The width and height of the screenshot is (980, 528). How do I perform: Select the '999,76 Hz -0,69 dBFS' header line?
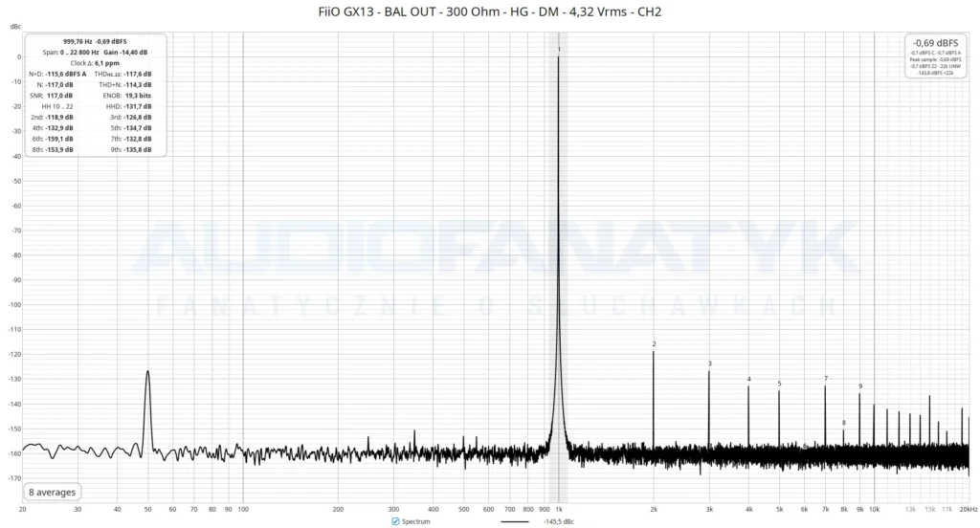95,41
